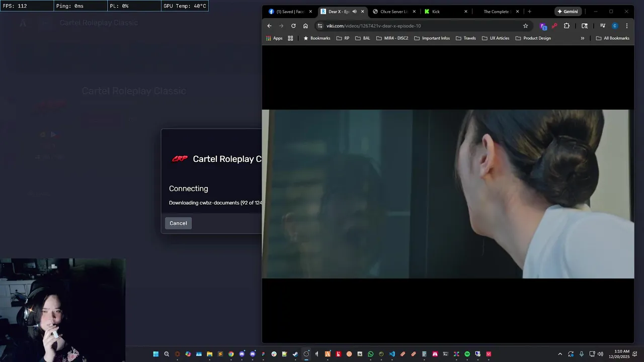Open a new Chrome tab

(529, 12)
